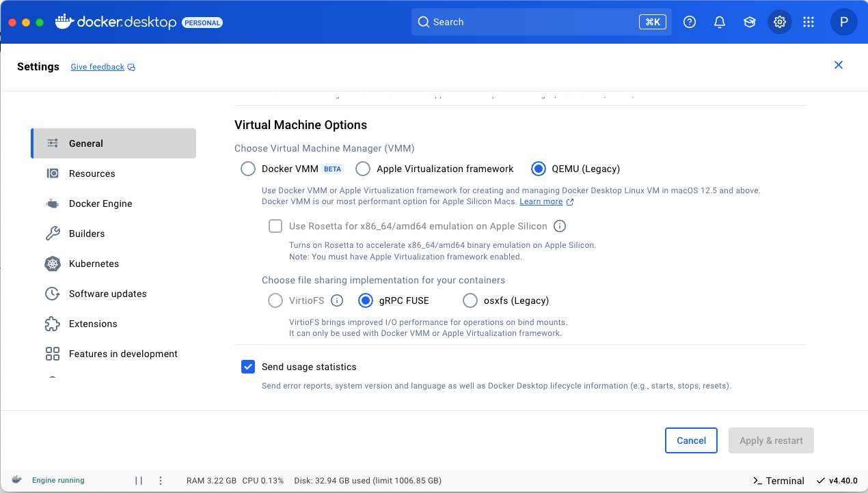Image resolution: width=868 pixels, height=493 pixels.
Task: Open the engine three-dot menu in status bar
Action: tap(161, 481)
